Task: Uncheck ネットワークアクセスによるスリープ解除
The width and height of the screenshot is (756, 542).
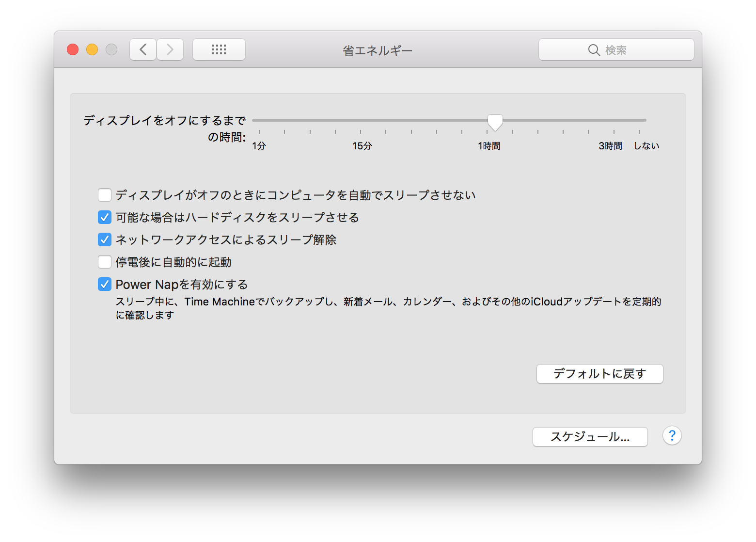Action: pos(104,239)
